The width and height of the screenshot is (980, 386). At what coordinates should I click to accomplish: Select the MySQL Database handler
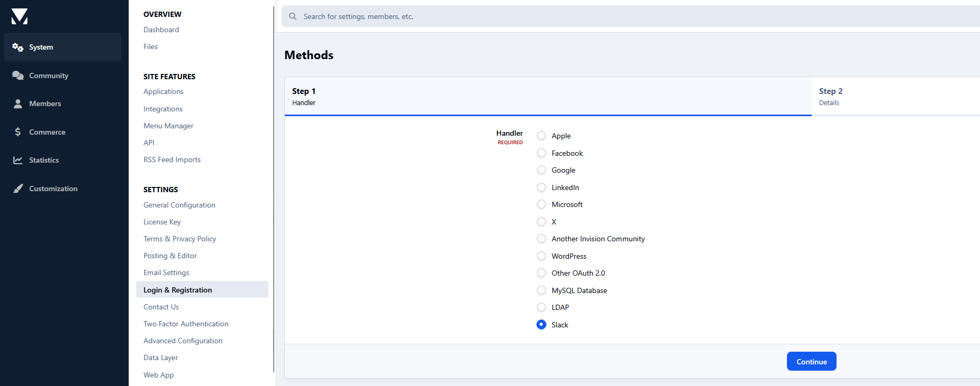point(541,290)
